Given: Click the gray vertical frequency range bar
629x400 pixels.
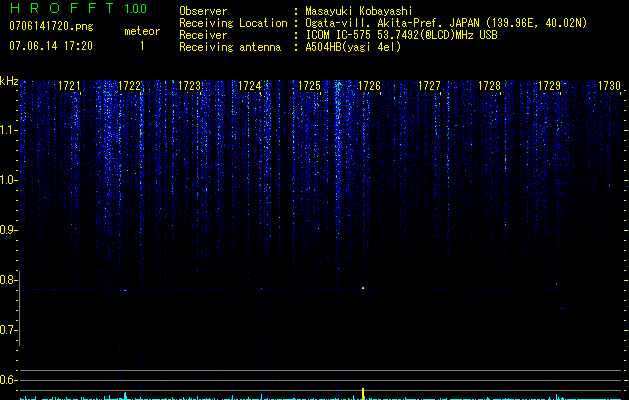Looking at the screenshot, I should coord(19,308).
